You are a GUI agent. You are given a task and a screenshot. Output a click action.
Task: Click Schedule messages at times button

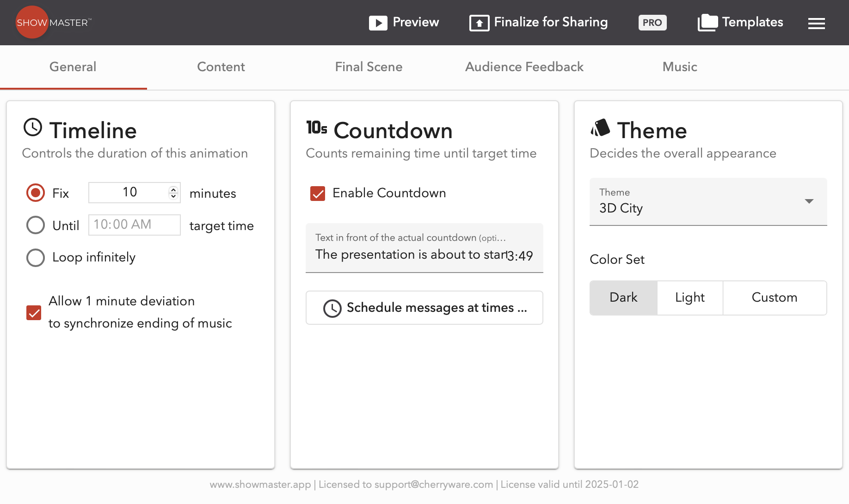424,308
